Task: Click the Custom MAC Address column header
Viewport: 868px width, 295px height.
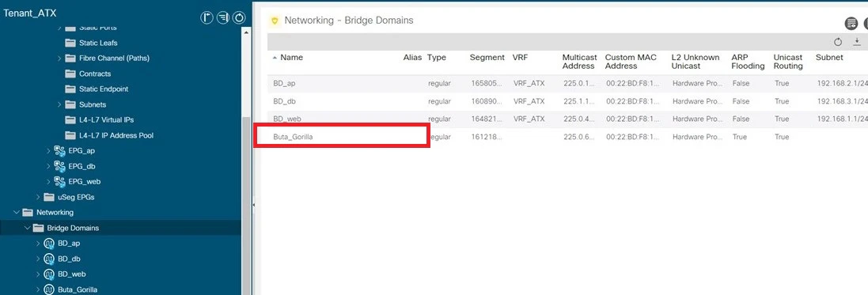Action: (631, 62)
